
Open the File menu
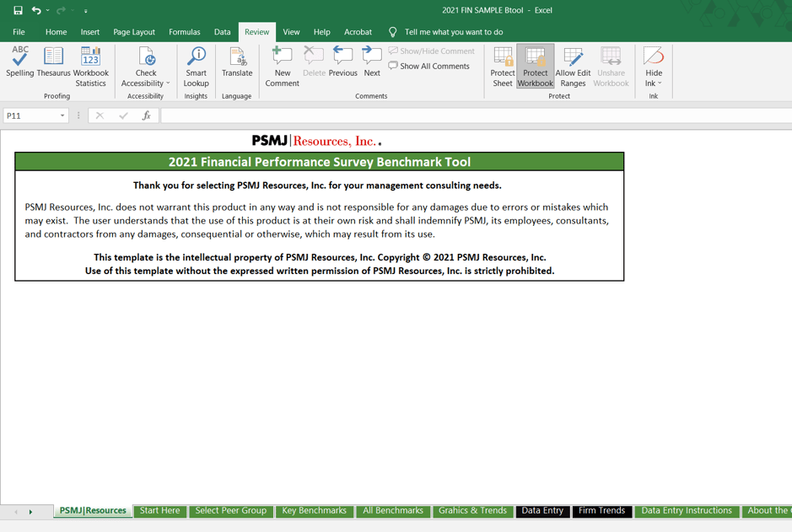click(19, 32)
